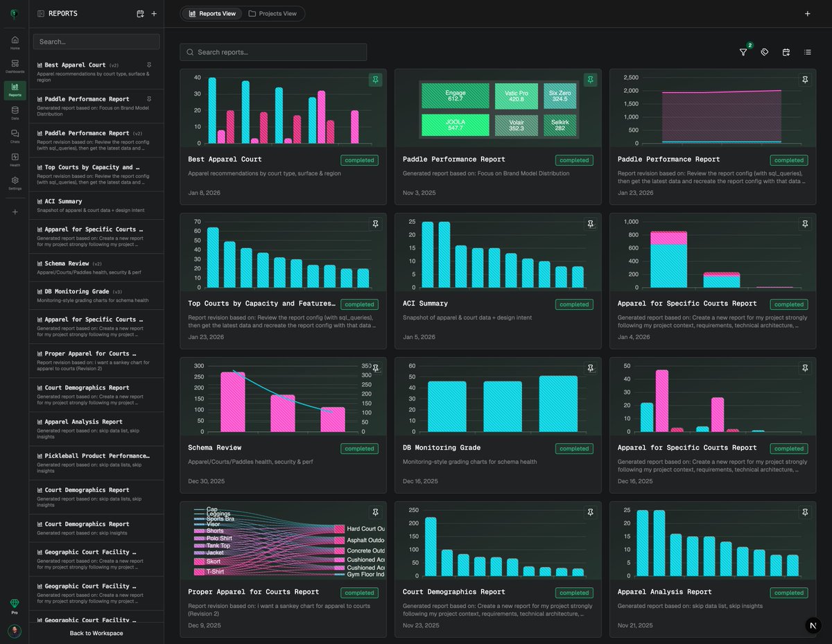Click the date Jan 8, 2026
Image resolution: width=832 pixels, height=644 pixels.
204,193
